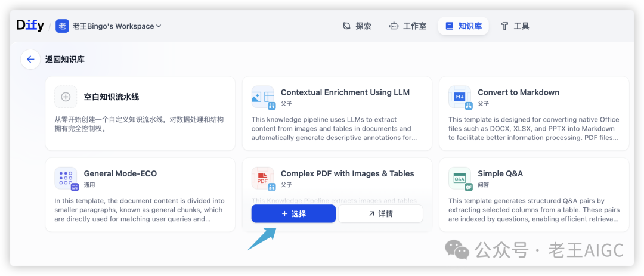Viewport: 644px width, 276px height.
Task: Click the 详情 button
Action: coord(380,213)
